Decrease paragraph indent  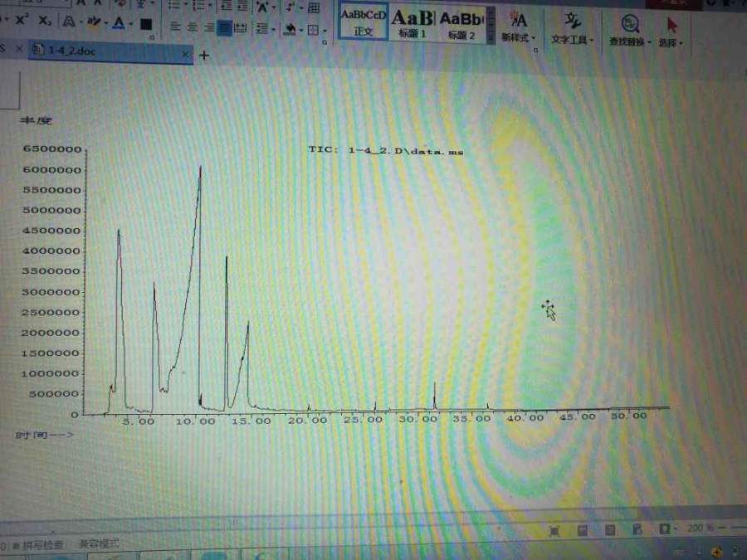[x=227, y=6]
